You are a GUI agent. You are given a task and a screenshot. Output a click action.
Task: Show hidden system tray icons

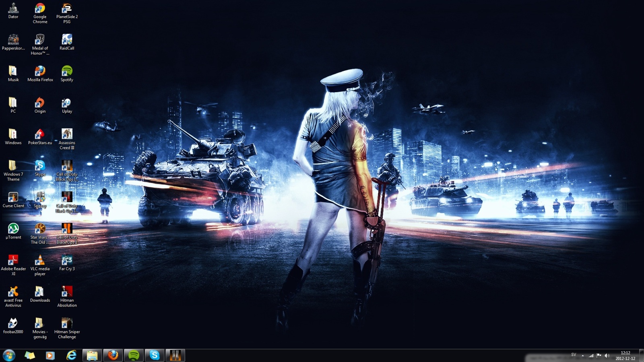click(x=582, y=356)
